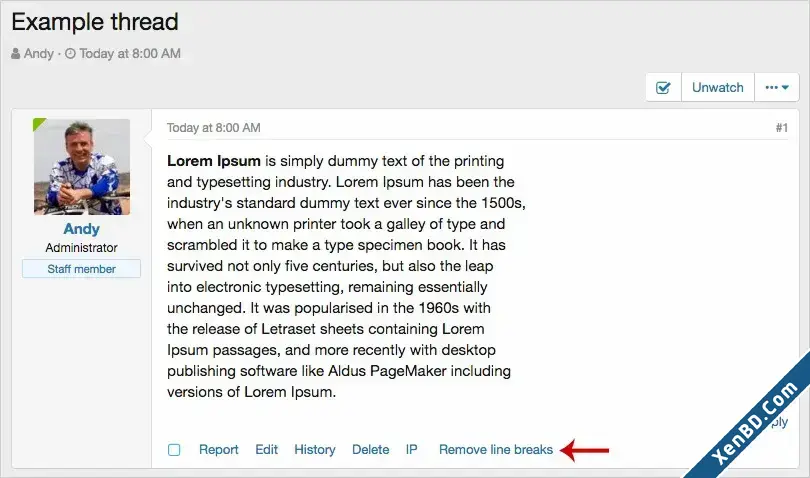The image size is (810, 478).
Task: Click author name Andy under thread title
Action: [39, 53]
